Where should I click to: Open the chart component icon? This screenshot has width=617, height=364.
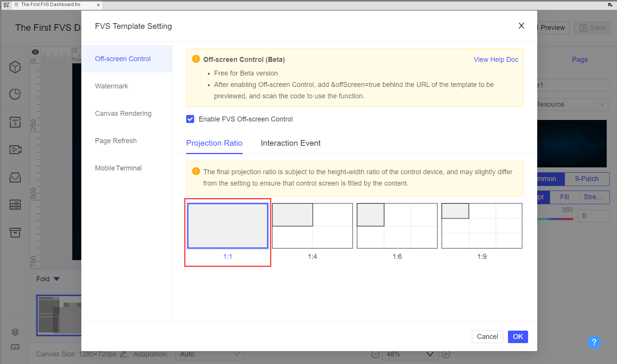click(x=15, y=94)
